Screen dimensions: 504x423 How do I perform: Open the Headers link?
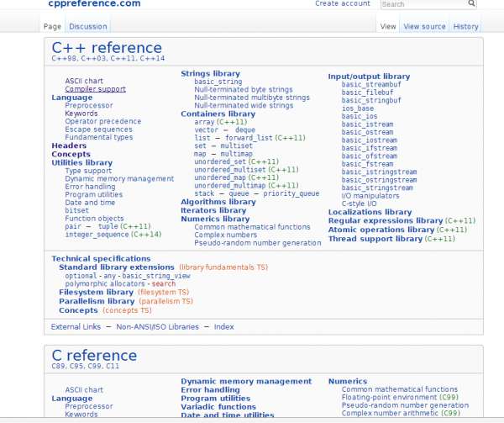tap(69, 145)
